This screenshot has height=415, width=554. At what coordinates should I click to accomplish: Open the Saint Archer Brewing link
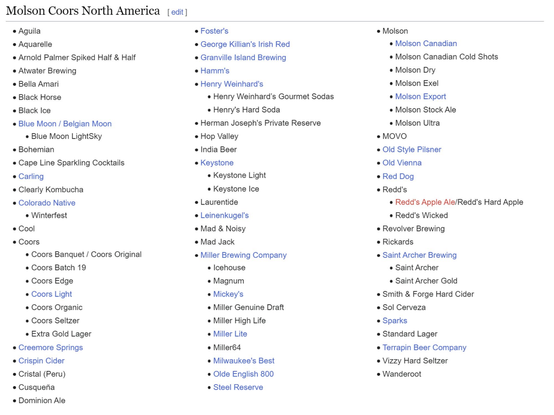[x=419, y=255]
